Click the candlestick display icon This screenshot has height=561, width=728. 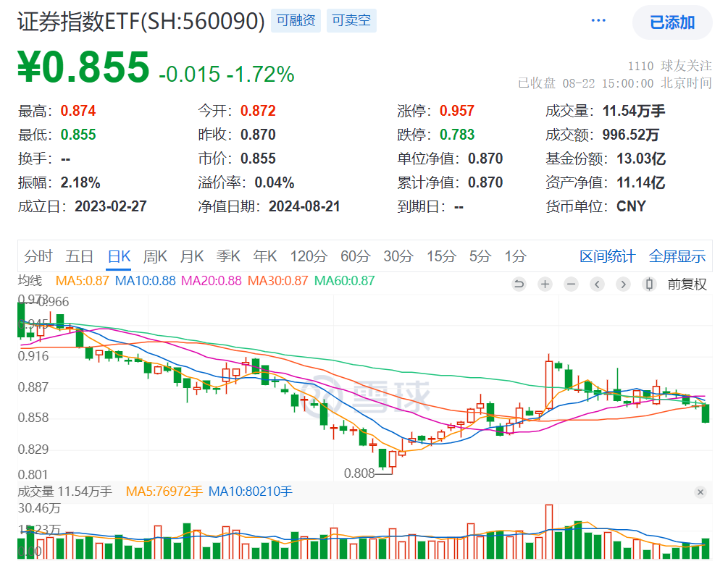point(649,284)
